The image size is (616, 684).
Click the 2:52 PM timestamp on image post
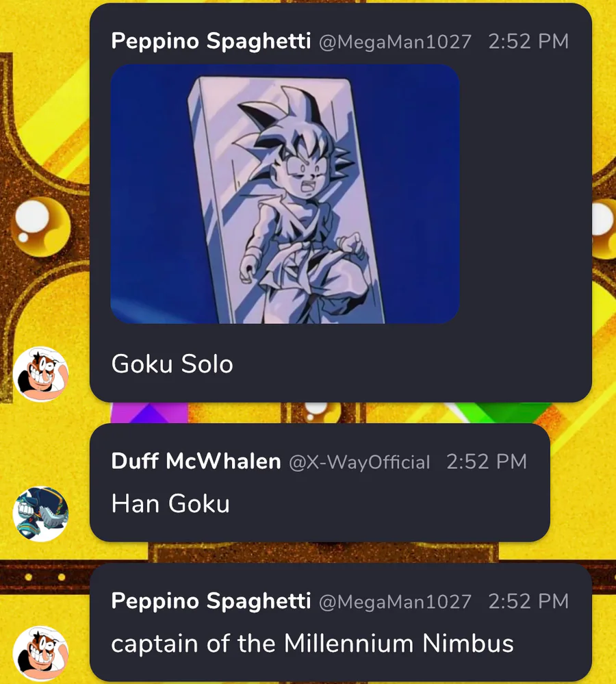click(528, 42)
